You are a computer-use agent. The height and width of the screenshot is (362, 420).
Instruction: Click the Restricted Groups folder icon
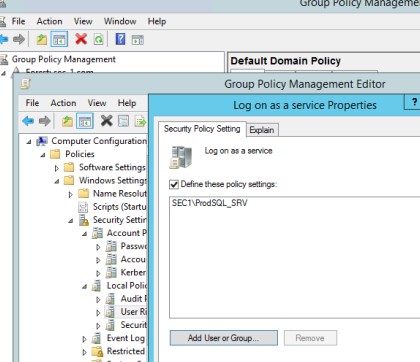[97, 351]
